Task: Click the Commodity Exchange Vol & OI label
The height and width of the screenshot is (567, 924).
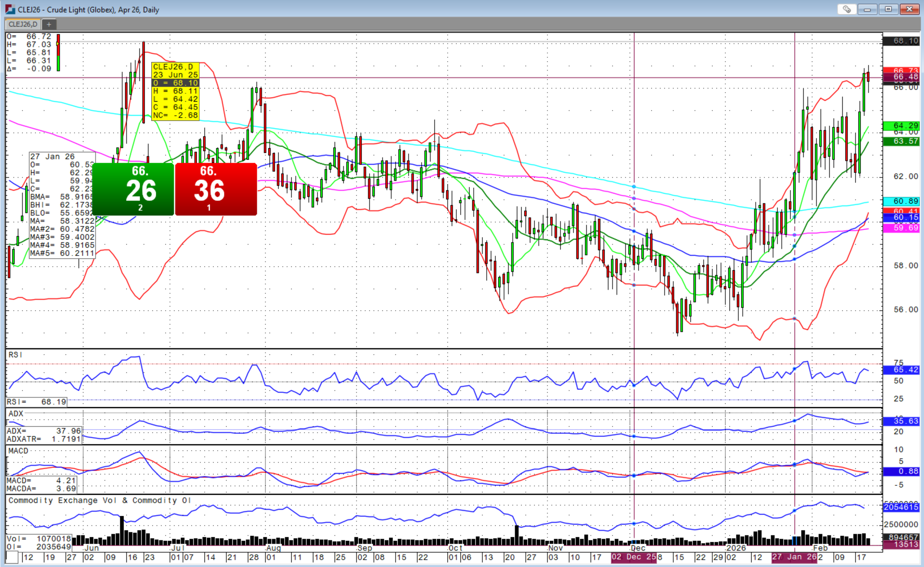Action: (100, 500)
